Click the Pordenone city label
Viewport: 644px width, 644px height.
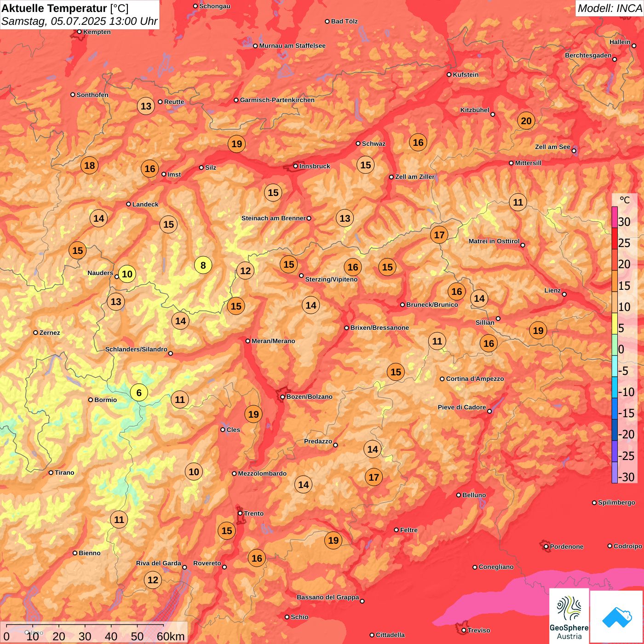pos(567,546)
